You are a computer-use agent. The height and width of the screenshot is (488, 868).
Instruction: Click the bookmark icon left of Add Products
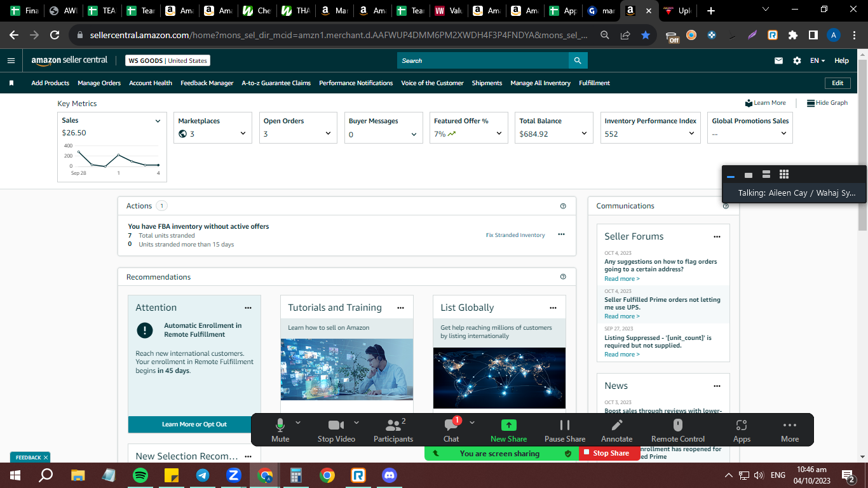(x=11, y=83)
